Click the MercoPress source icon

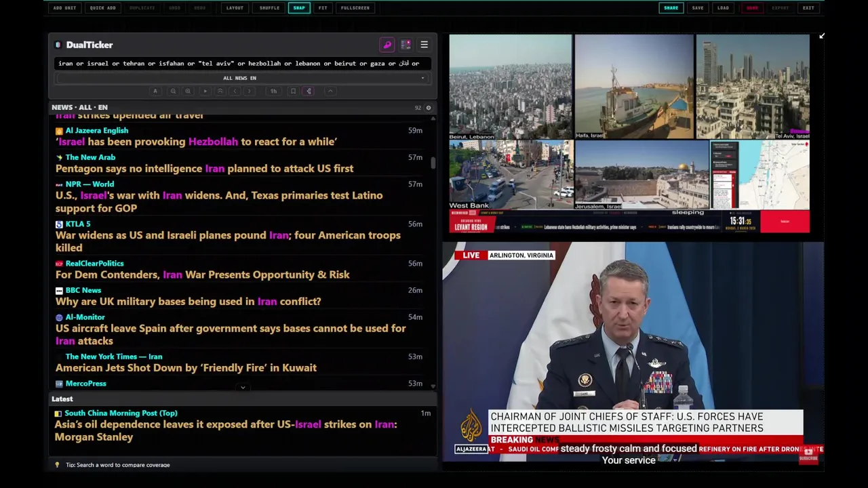point(59,384)
